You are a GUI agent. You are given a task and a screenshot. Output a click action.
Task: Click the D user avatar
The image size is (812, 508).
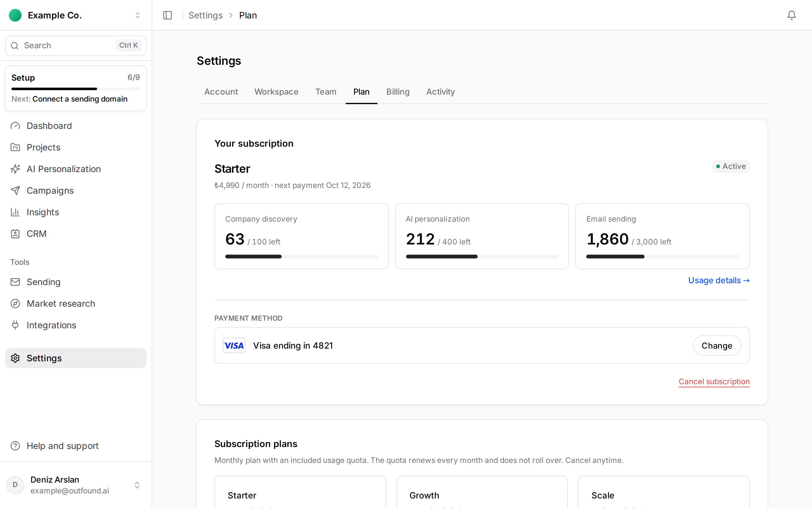[15, 485]
